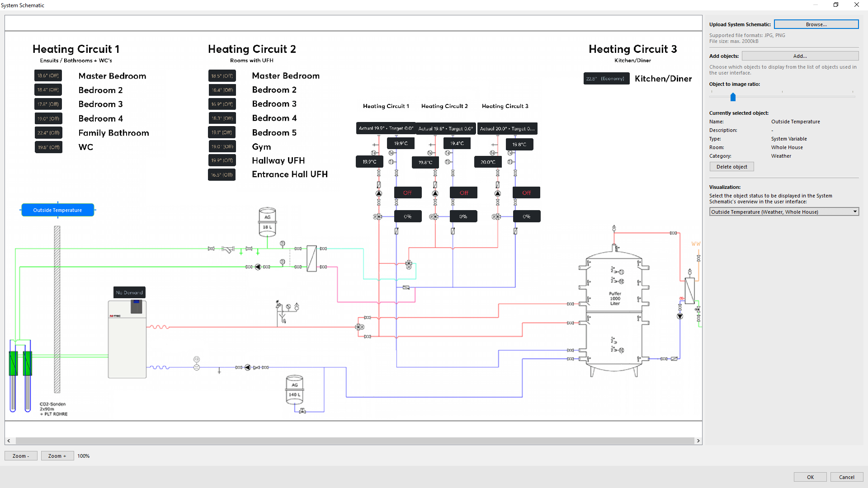
Task: Click Add to add objects
Action: point(800,56)
